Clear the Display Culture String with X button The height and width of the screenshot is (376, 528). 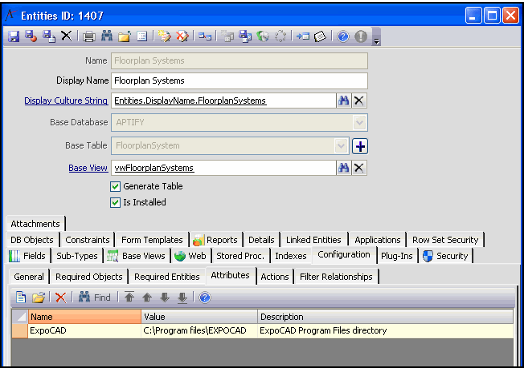pos(359,100)
